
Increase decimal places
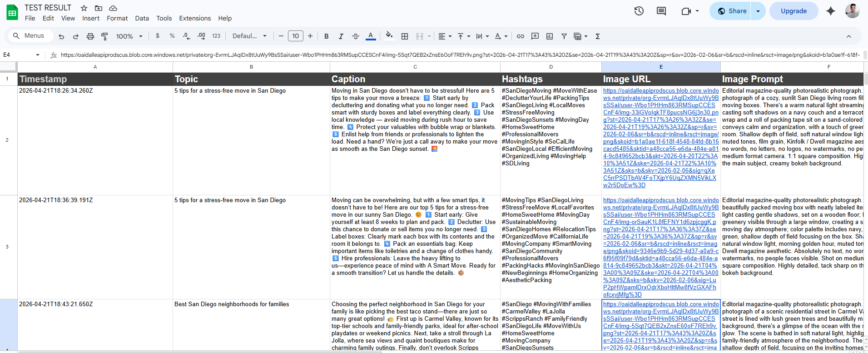pyautogui.click(x=201, y=36)
